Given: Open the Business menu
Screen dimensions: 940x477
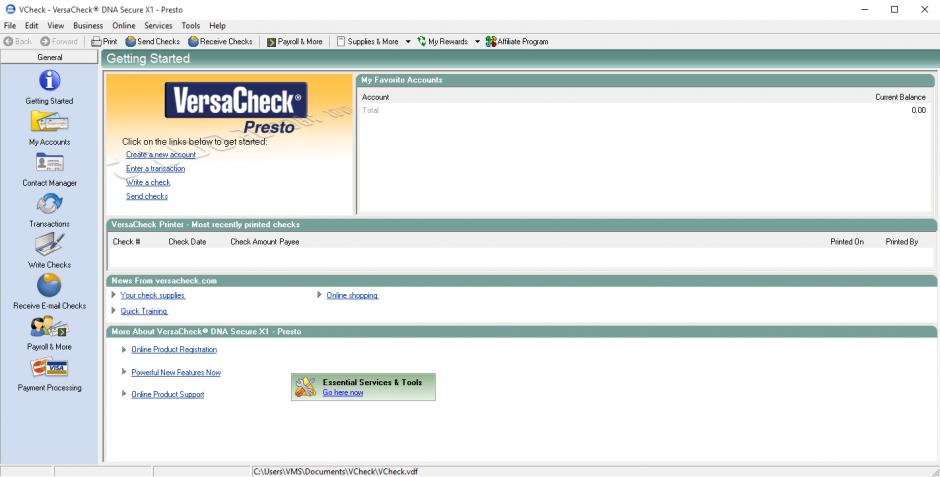Looking at the screenshot, I should 88,26.
